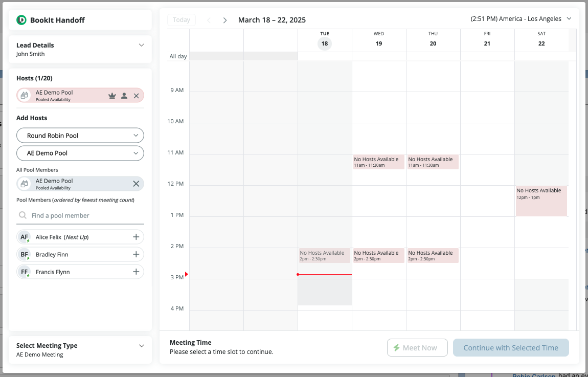Add Bradley Finn using the plus icon
Viewport: 588px width, 377px height.
coord(136,255)
